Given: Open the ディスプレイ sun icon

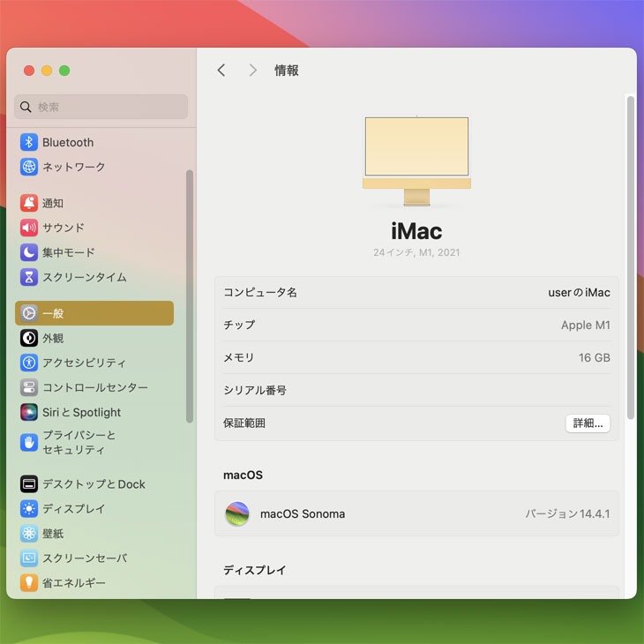Looking at the screenshot, I should (29, 508).
